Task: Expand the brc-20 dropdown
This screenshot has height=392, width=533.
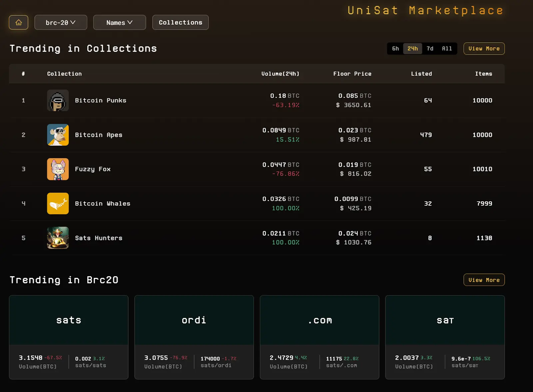Action: 61,22
